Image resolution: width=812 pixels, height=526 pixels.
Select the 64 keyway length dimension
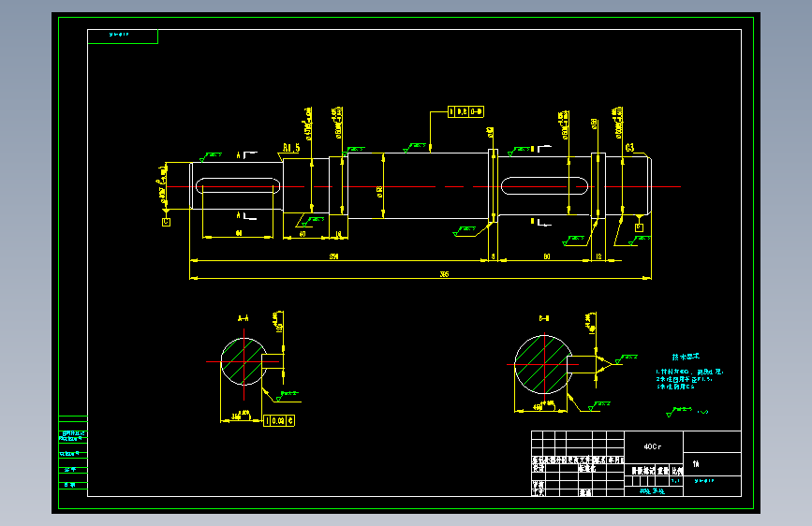coord(239,233)
